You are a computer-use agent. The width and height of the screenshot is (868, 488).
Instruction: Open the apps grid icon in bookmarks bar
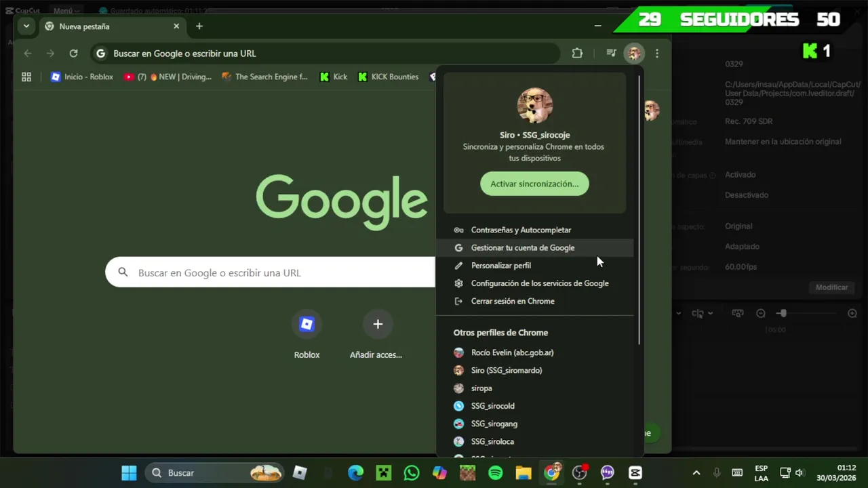pos(26,77)
